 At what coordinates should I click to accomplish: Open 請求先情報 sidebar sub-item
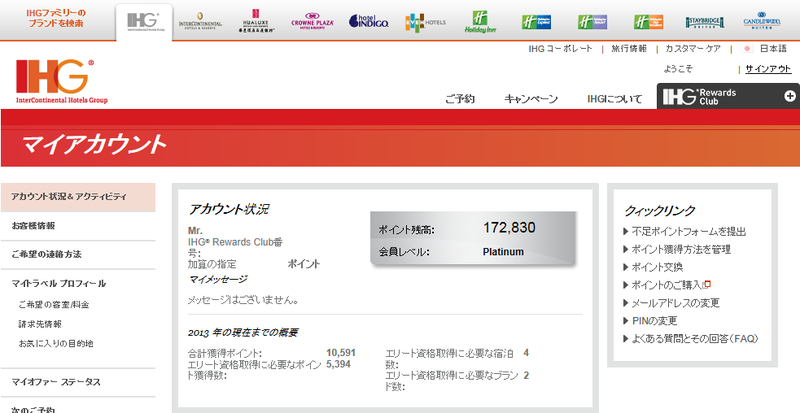(x=40, y=324)
